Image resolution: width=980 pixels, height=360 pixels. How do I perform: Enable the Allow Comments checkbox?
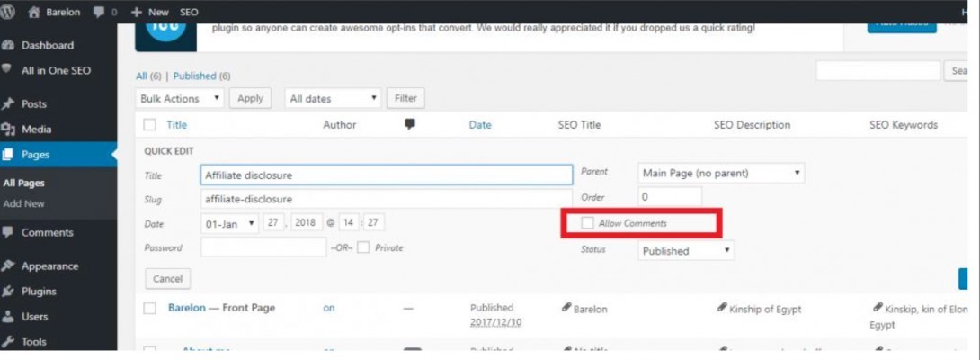click(x=587, y=222)
